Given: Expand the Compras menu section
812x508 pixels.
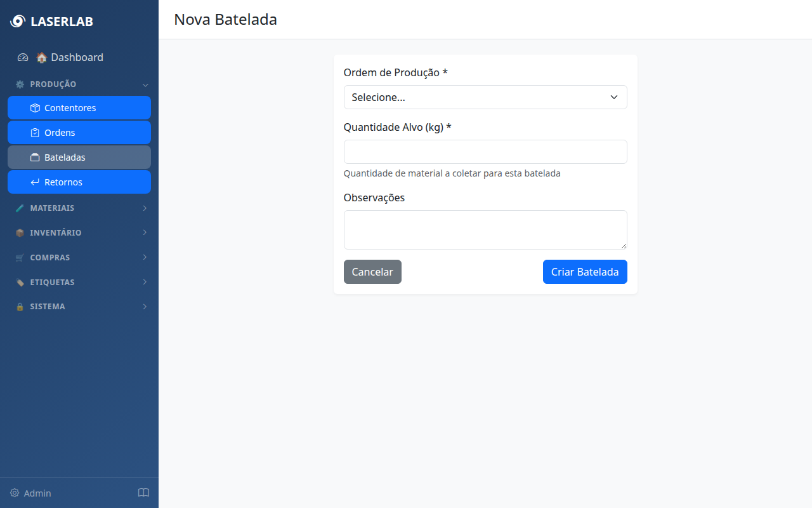Looking at the screenshot, I should [x=79, y=258].
